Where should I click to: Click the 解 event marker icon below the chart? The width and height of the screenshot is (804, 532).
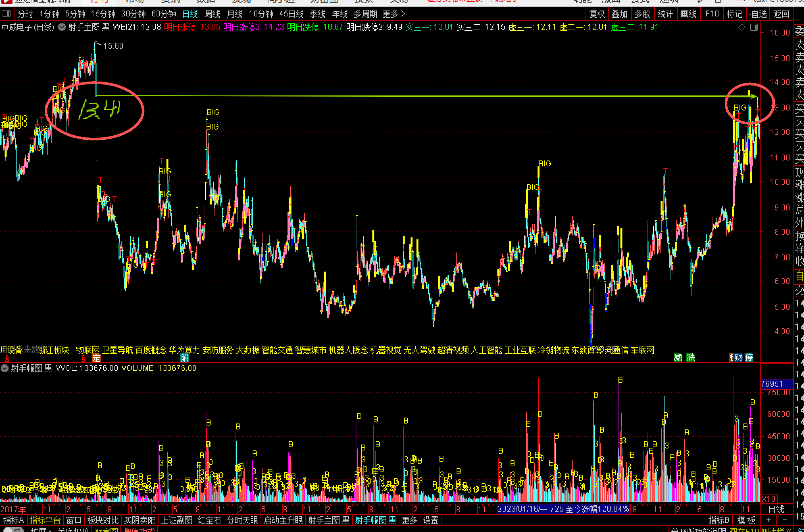184,358
